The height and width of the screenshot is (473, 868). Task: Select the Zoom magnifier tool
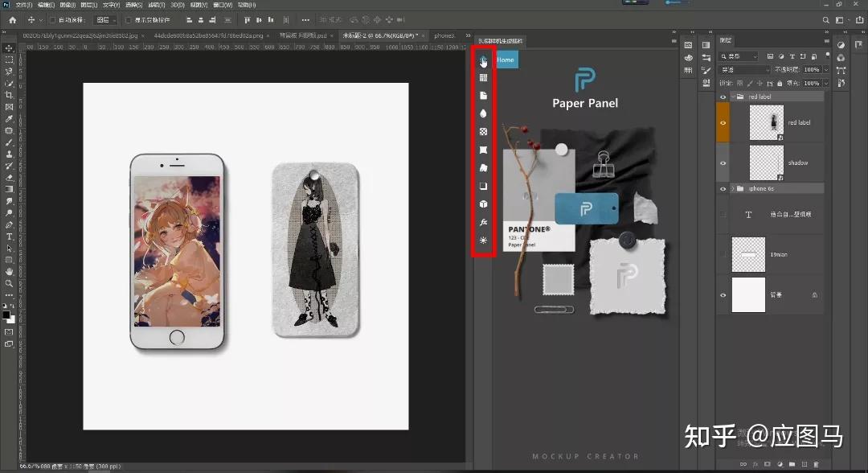coord(9,283)
